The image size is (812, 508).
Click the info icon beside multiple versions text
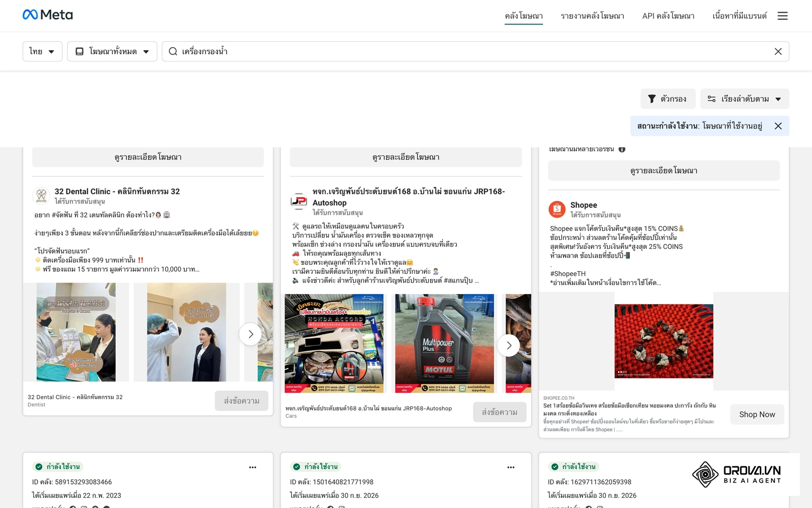coord(622,149)
